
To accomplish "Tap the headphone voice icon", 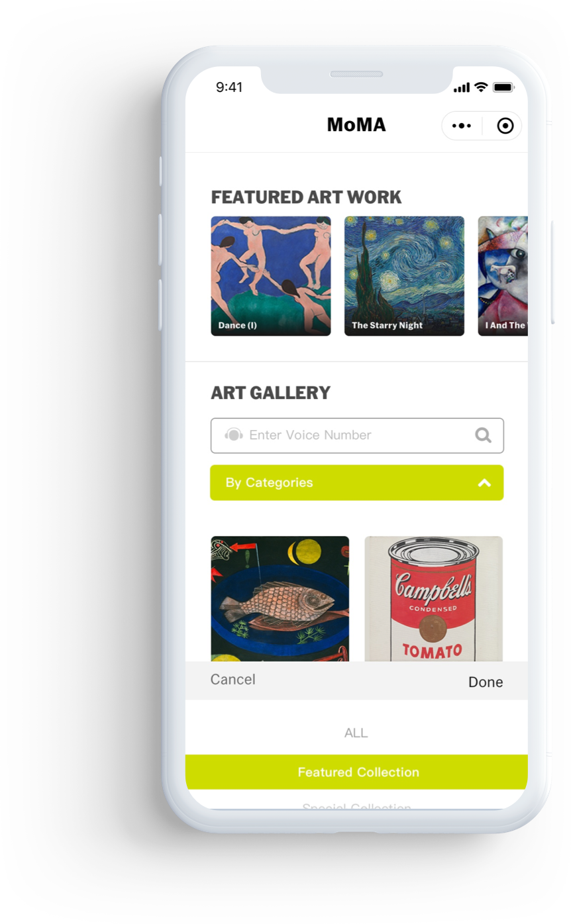I will pyautogui.click(x=234, y=435).
